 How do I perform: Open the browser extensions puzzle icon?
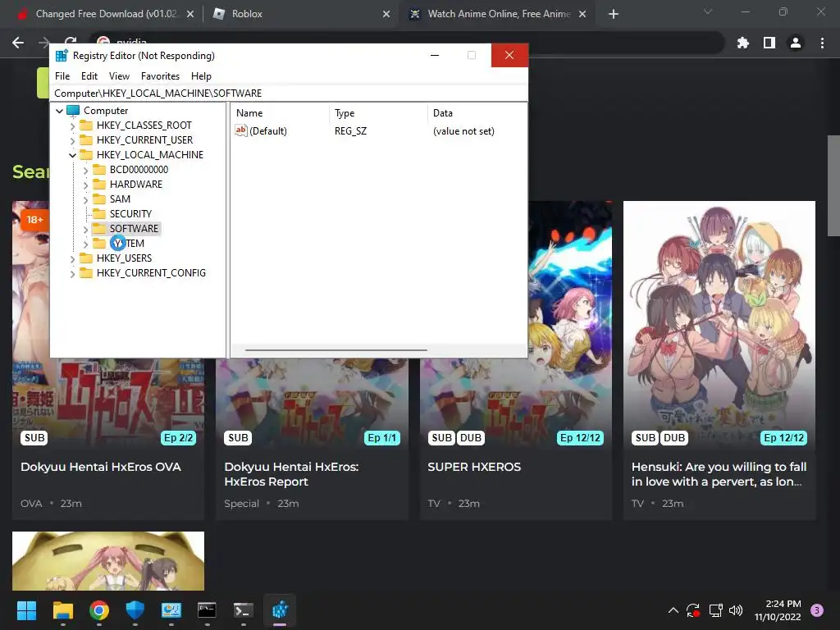(743, 43)
